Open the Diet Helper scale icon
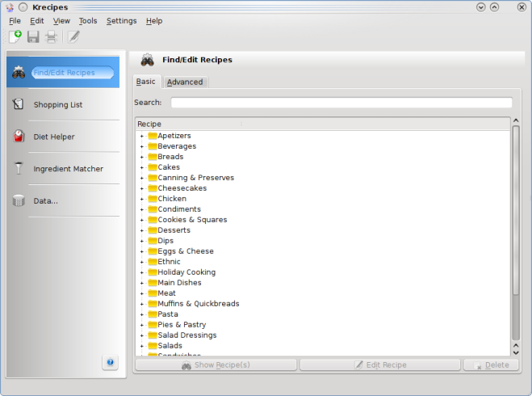Viewport: 532px width, 396px height. (x=19, y=137)
